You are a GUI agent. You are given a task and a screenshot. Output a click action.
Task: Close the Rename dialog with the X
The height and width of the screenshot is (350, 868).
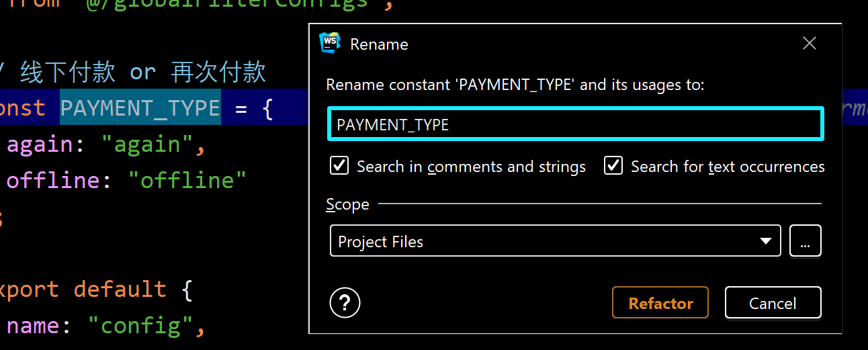pyautogui.click(x=809, y=44)
